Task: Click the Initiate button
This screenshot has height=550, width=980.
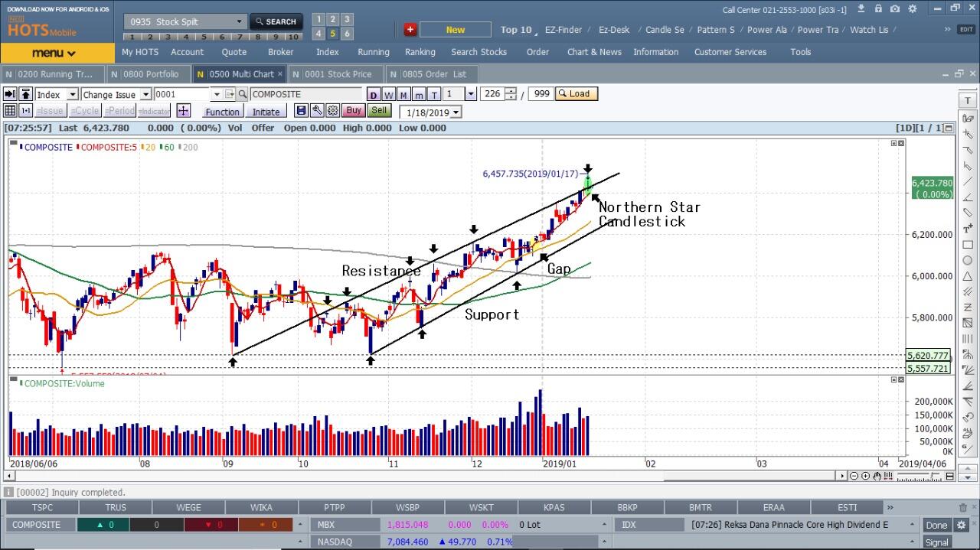Action: point(266,112)
